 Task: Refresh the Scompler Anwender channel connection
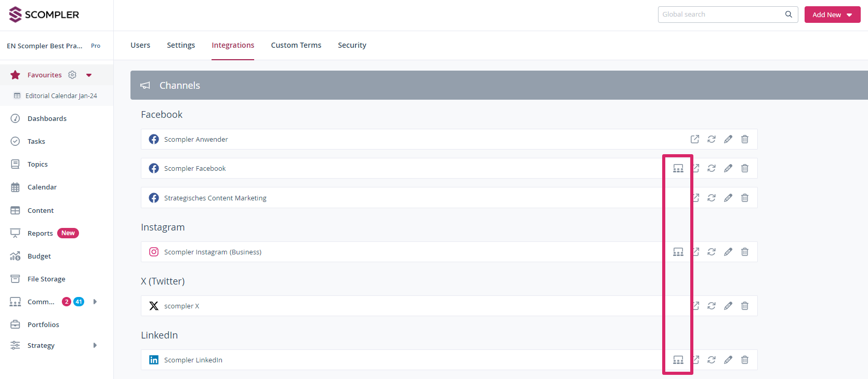coord(712,139)
